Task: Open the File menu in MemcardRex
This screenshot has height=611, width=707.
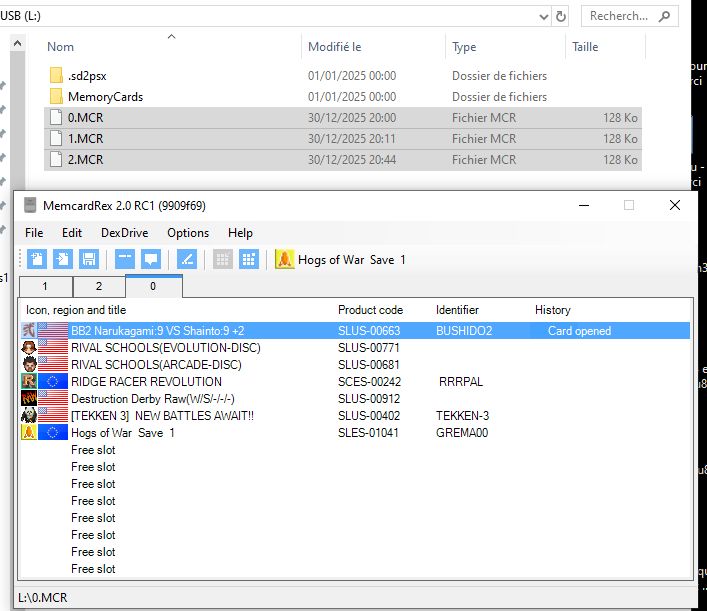Action: click(34, 233)
